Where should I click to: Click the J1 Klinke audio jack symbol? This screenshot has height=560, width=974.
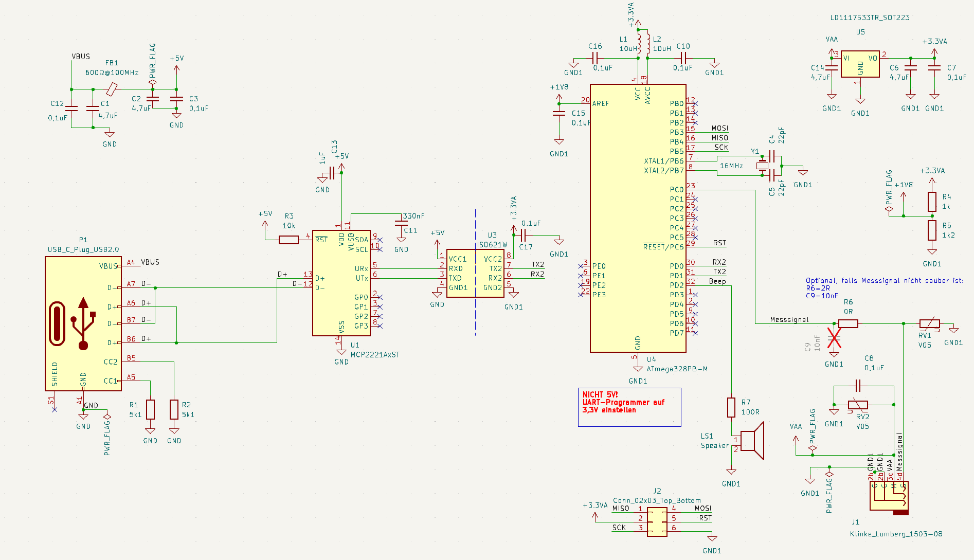(x=889, y=496)
